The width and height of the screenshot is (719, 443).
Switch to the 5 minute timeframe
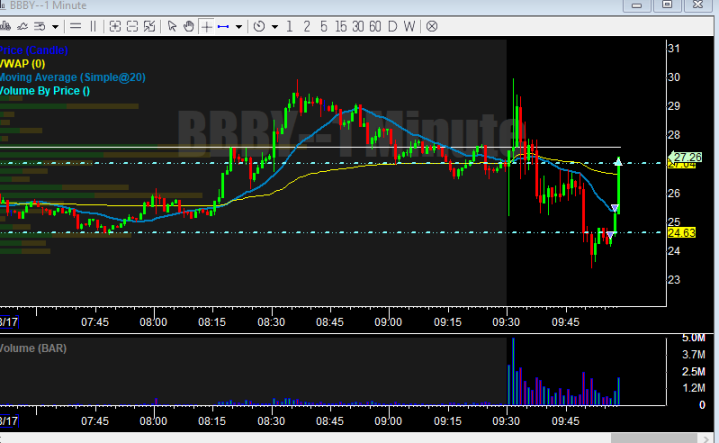324,27
